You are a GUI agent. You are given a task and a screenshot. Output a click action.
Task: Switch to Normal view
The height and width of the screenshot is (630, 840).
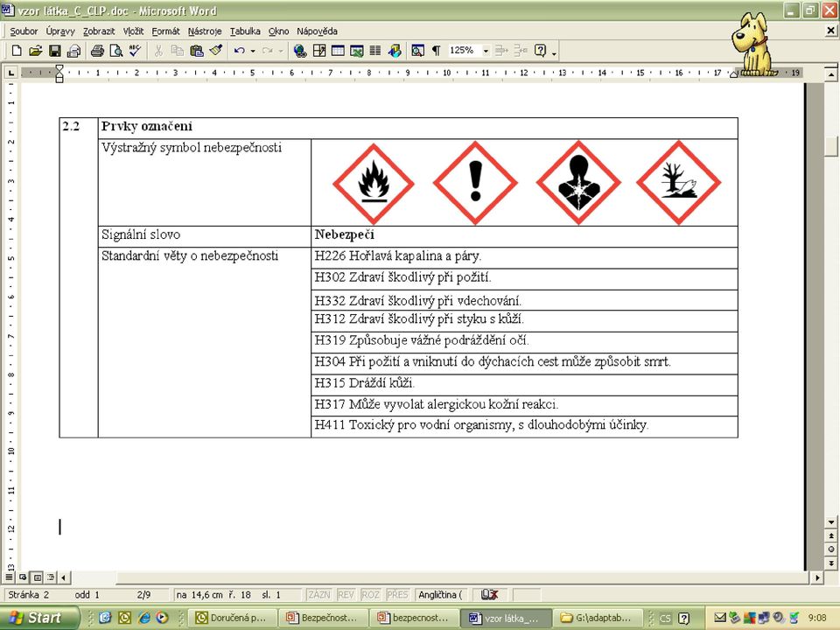tap(9, 577)
